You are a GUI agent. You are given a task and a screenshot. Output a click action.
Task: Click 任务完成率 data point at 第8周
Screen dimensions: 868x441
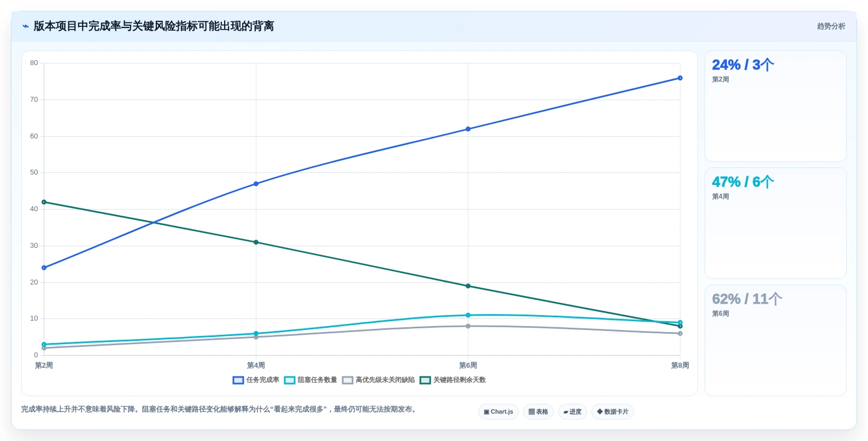click(x=680, y=78)
